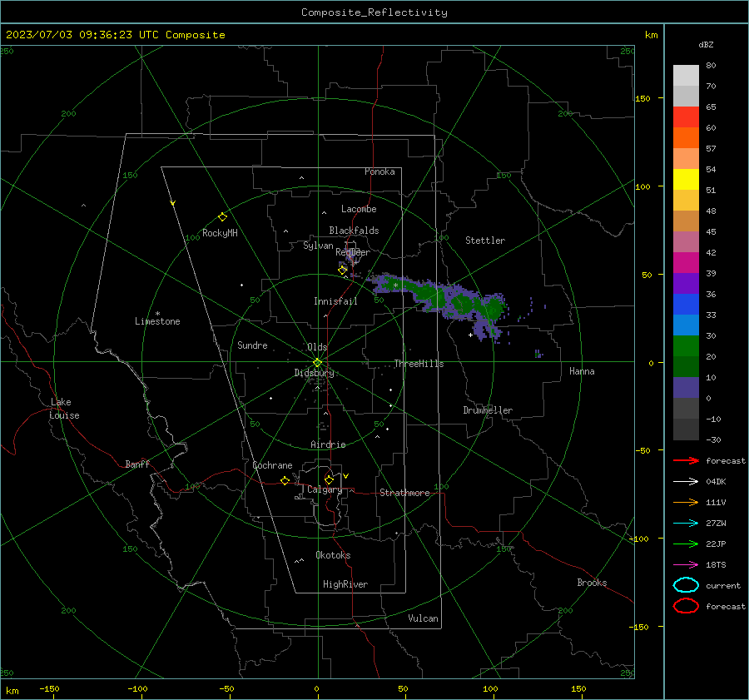Click the red forecast ellipse icon
The height and width of the screenshot is (700, 749).
[x=686, y=606]
